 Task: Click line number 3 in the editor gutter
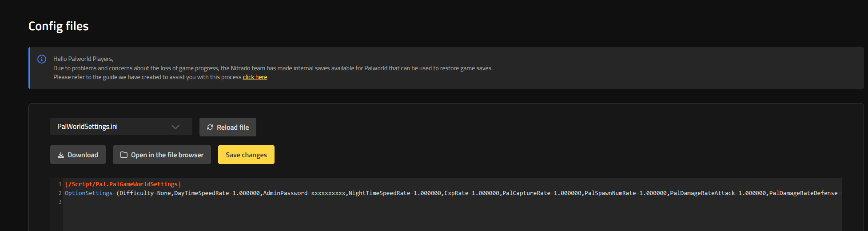coord(60,202)
